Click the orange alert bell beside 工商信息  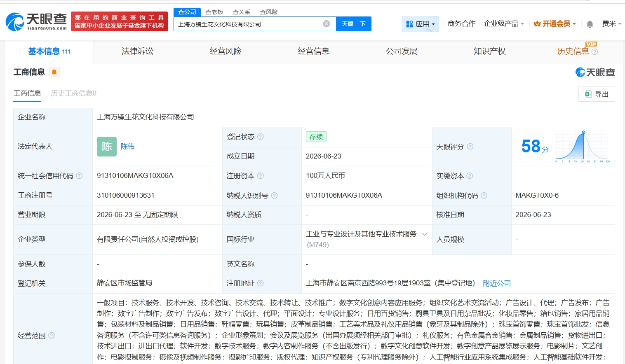click(54, 72)
